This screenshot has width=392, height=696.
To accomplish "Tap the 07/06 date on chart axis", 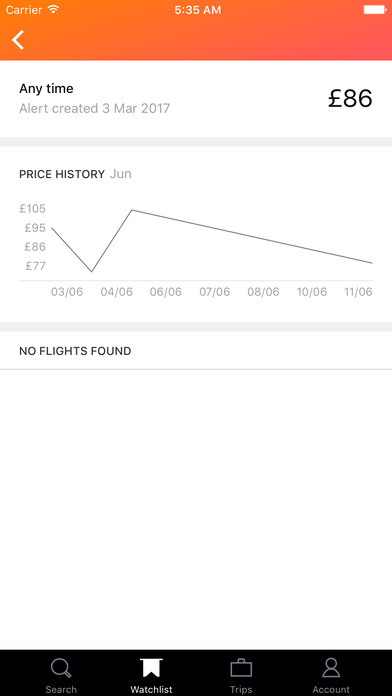I will point(215,292).
